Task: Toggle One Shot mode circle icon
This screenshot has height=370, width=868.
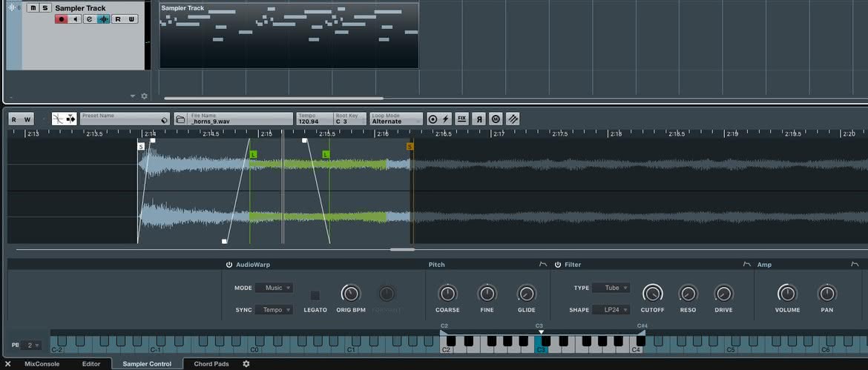Action: pos(433,119)
